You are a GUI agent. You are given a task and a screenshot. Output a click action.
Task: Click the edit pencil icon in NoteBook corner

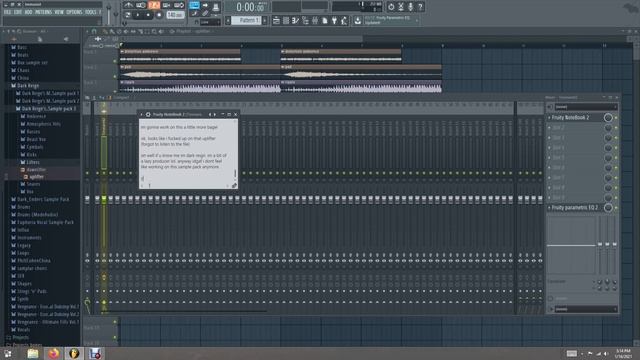(234, 186)
